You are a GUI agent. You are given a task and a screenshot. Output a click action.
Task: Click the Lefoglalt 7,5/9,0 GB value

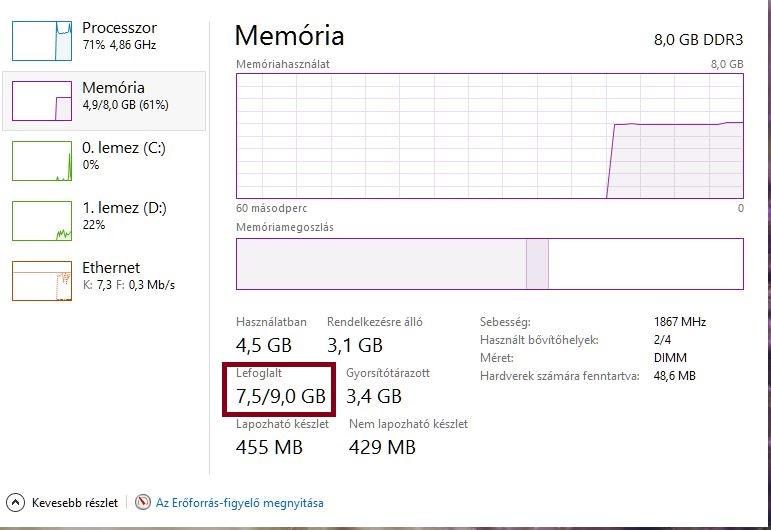point(281,396)
